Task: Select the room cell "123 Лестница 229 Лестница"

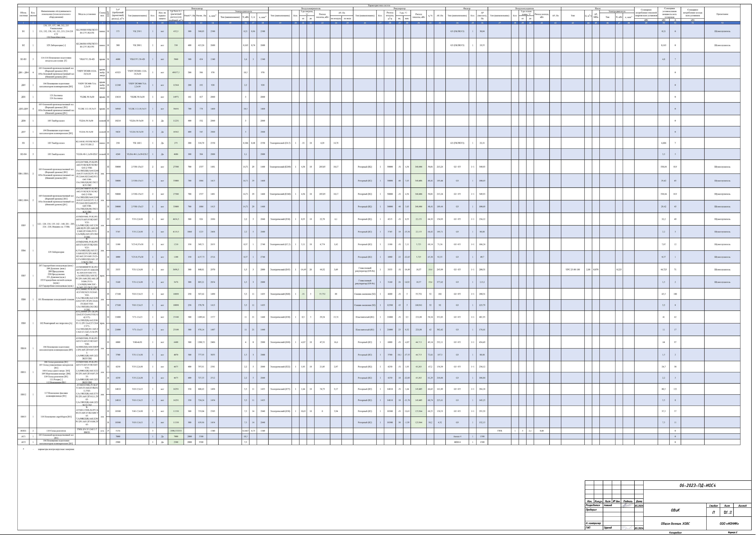Action: [x=56, y=97]
